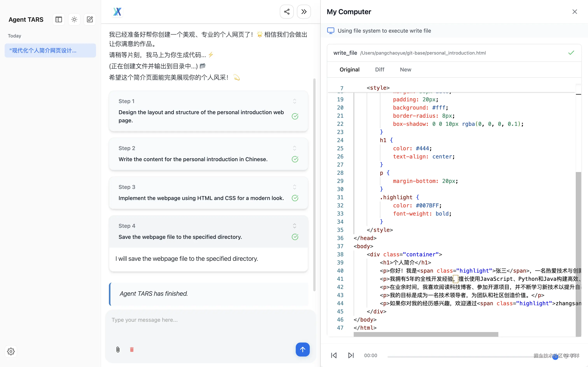
Task: Switch theme using the sun icon
Action: tap(74, 19)
